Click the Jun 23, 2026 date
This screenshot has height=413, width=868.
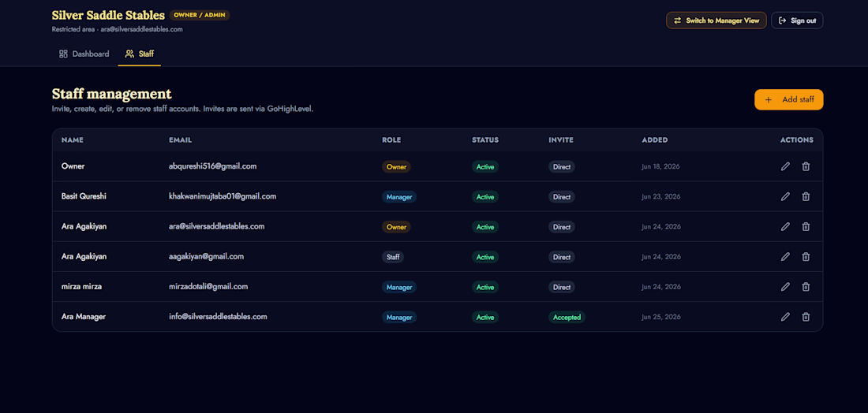click(661, 196)
